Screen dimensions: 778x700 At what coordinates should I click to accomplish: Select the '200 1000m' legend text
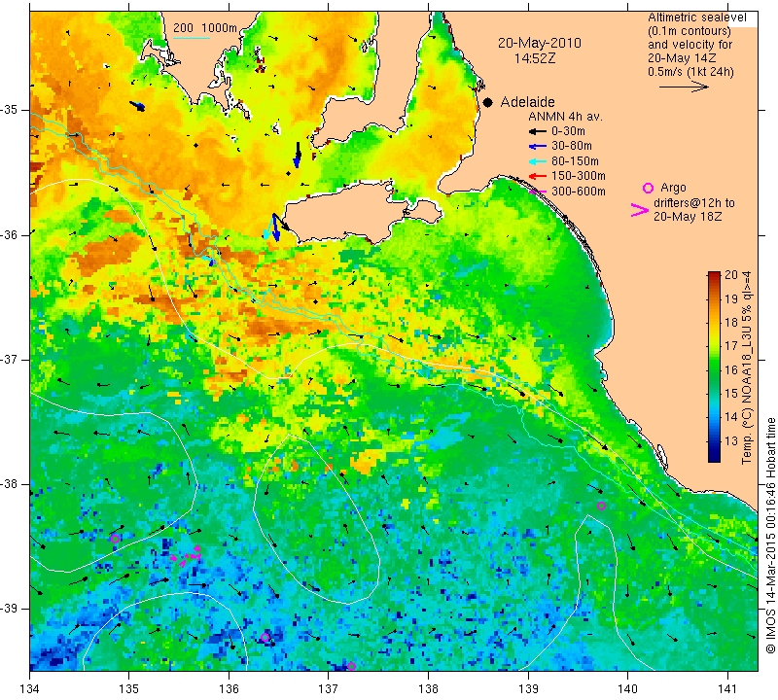[205, 28]
